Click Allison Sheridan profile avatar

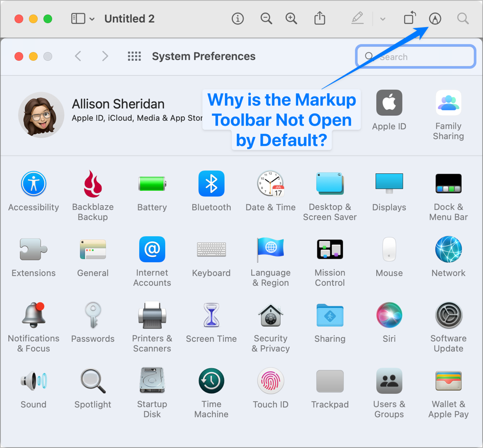coord(41,115)
